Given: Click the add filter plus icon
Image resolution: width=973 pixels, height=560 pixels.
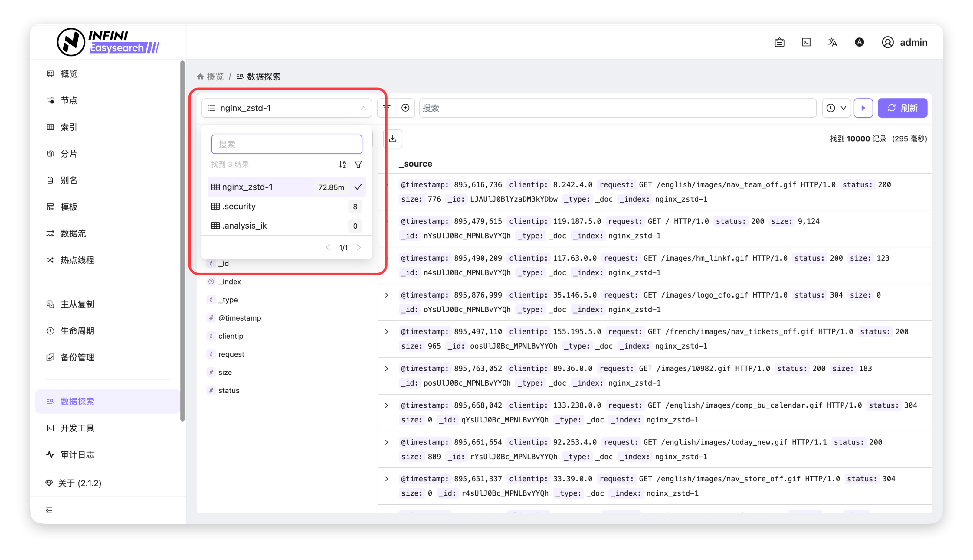Looking at the screenshot, I should click(405, 108).
